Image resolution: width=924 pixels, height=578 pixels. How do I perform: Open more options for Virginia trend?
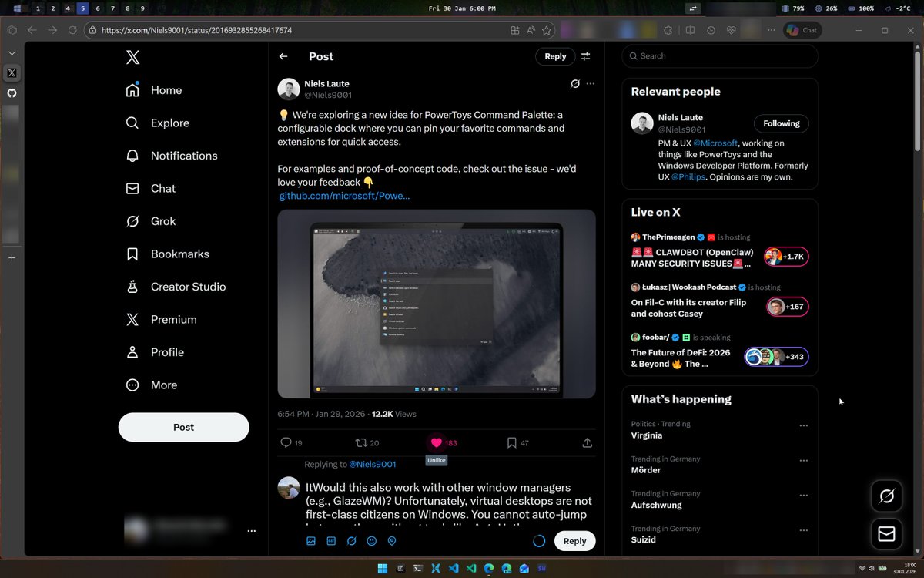click(x=804, y=425)
